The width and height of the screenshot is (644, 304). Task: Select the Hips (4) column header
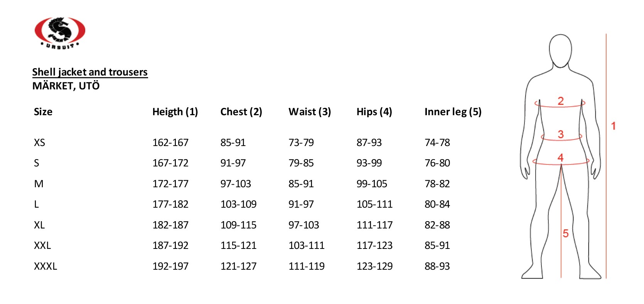[x=374, y=112]
